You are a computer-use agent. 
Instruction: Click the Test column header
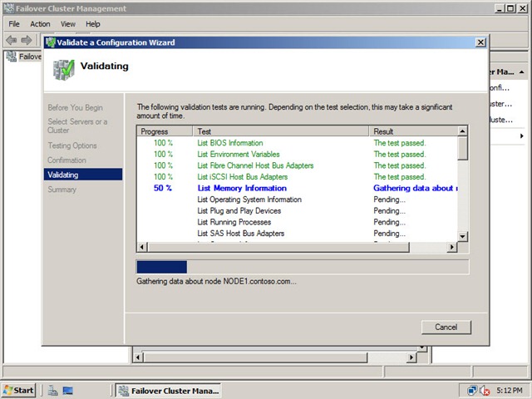[281, 131]
